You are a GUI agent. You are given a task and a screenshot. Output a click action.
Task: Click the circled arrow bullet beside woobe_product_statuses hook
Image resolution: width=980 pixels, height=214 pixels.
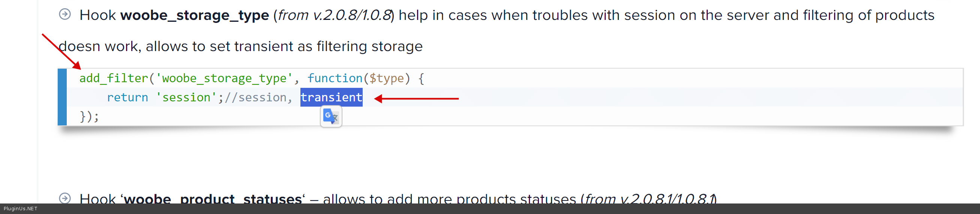[x=65, y=198]
